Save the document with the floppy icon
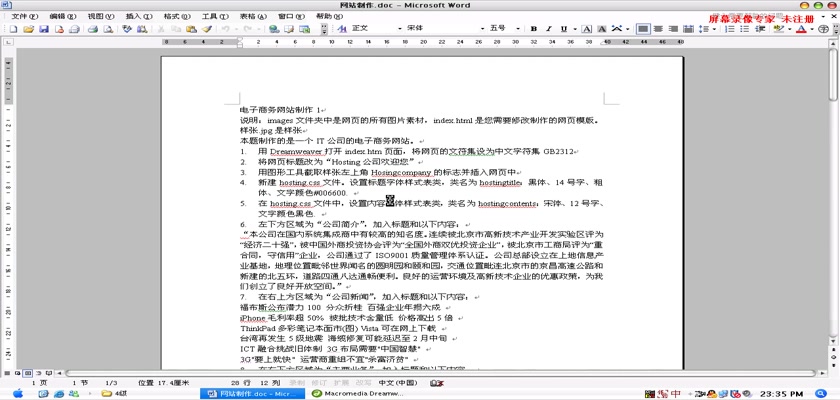Viewport: 840px width, 400px height. pyautogui.click(x=44, y=29)
